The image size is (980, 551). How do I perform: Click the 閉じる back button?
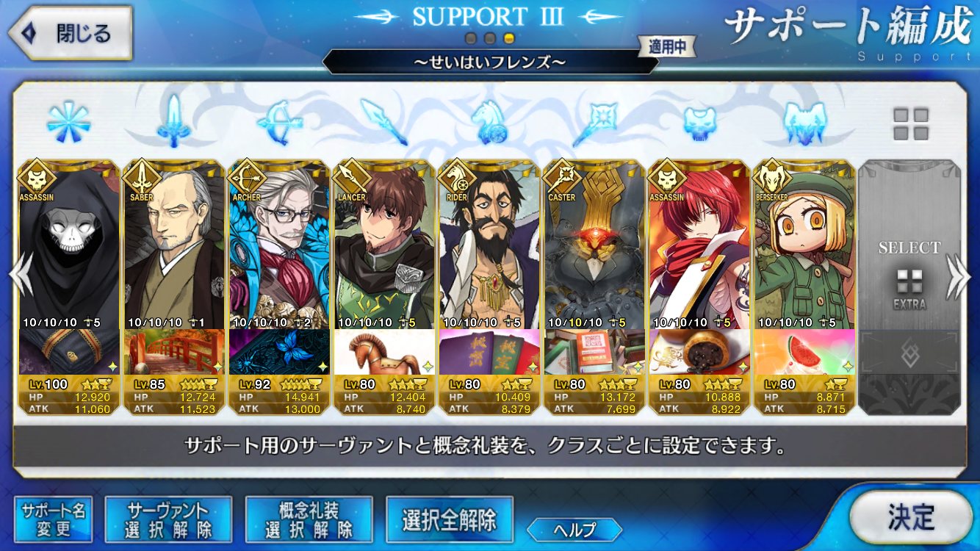pyautogui.click(x=70, y=33)
